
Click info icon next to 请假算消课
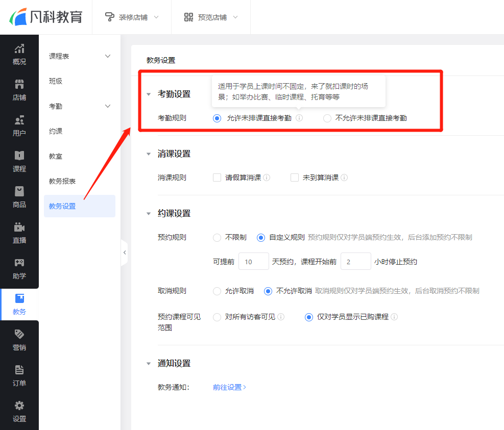[267, 178]
